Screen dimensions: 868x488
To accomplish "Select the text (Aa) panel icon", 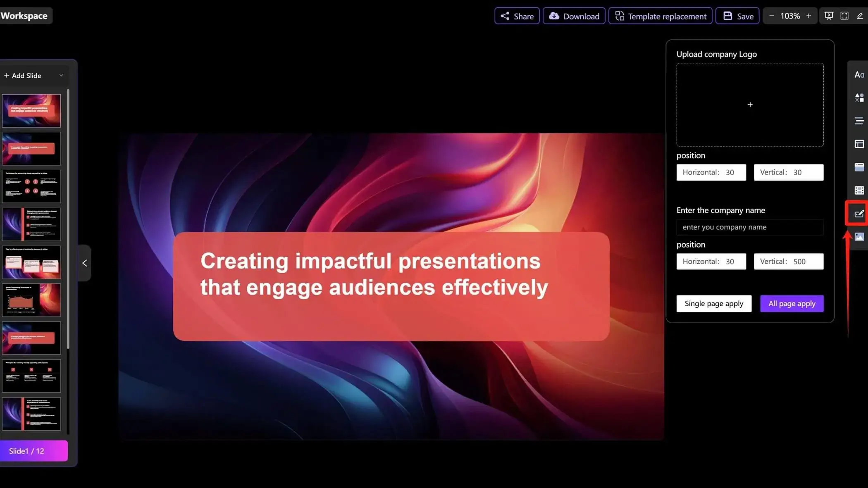I will [860, 74].
